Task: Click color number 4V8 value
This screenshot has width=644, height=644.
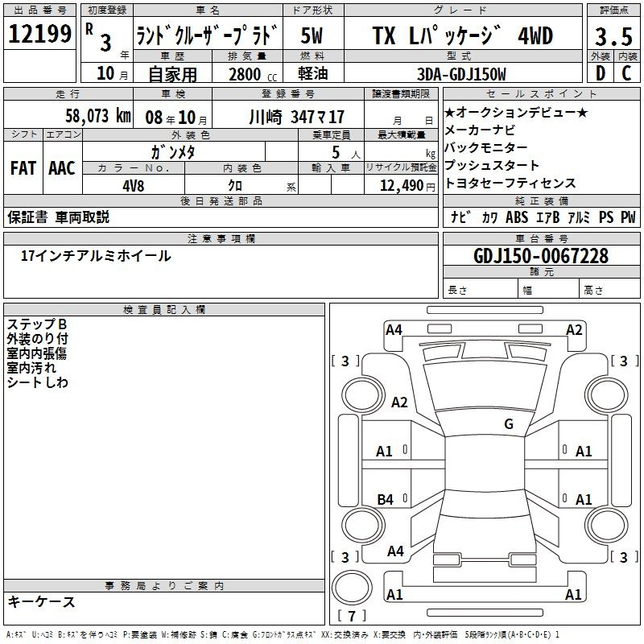Action: tap(133, 185)
